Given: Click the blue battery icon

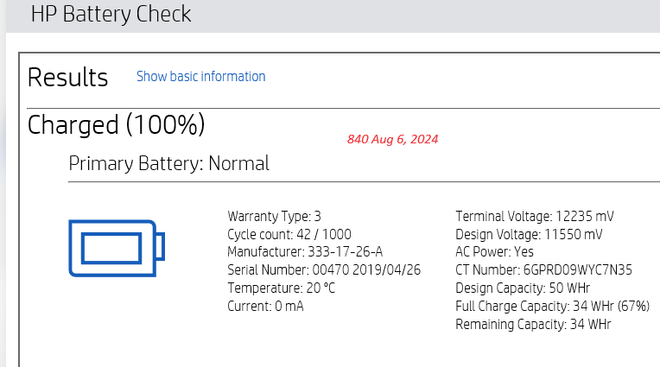Looking at the screenshot, I should coord(117,248).
